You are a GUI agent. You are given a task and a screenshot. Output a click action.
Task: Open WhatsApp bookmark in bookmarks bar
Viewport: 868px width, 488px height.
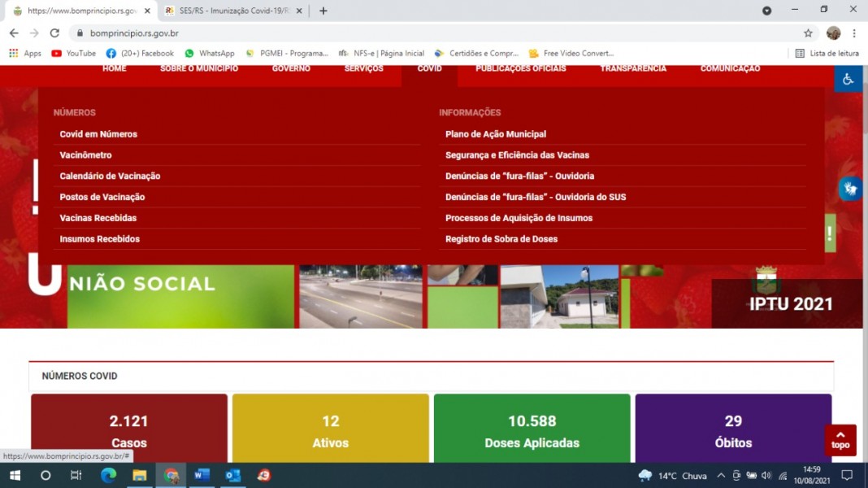click(209, 53)
